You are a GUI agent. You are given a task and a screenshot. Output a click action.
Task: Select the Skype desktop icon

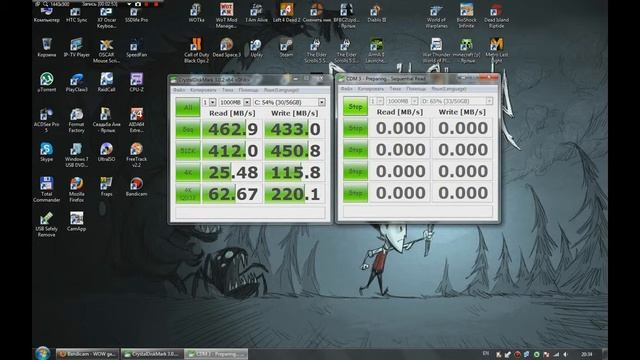point(47,152)
